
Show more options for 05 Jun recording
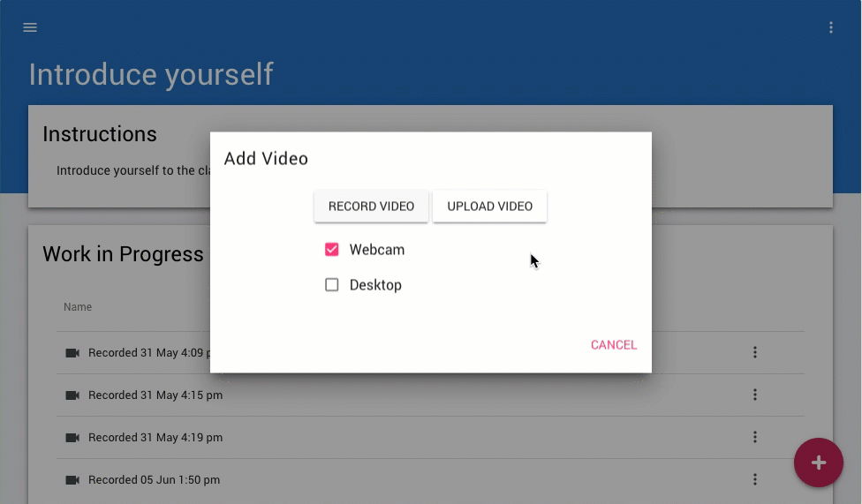coord(754,480)
